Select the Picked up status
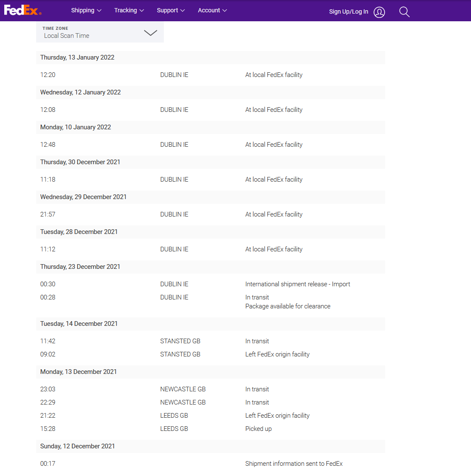Screen dimensions: 471x476 pos(258,429)
